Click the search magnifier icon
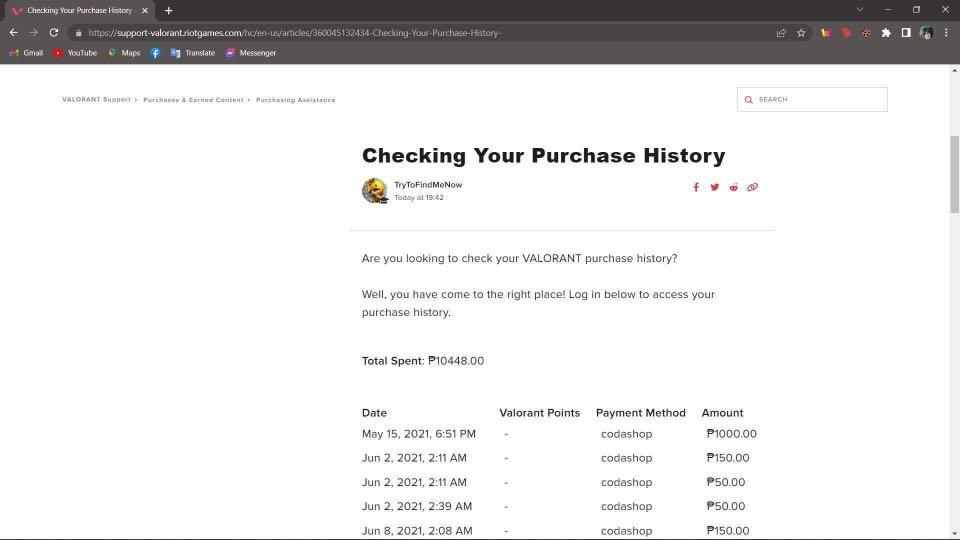Image resolution: width=960 pixels, height=540 pixels. click(x=749, y=100)
